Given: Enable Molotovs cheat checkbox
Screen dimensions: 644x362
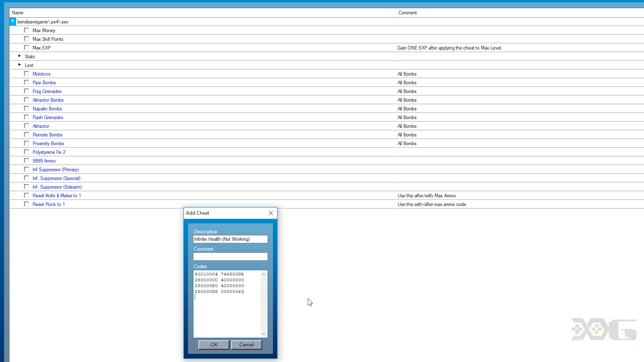Looking at the screenshot, I should coord(26,74).
